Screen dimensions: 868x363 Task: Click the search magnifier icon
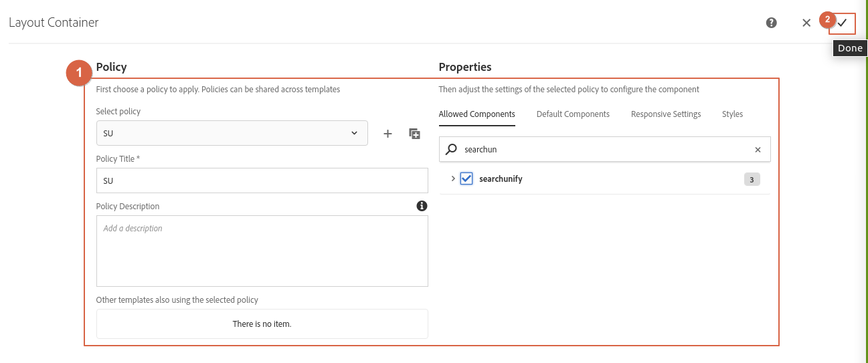coord(452,150)
